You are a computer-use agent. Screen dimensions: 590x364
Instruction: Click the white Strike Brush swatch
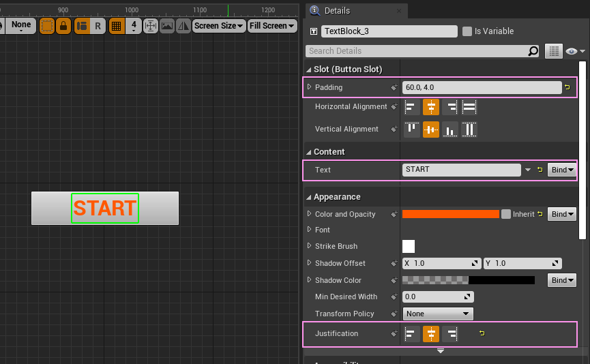409,246
